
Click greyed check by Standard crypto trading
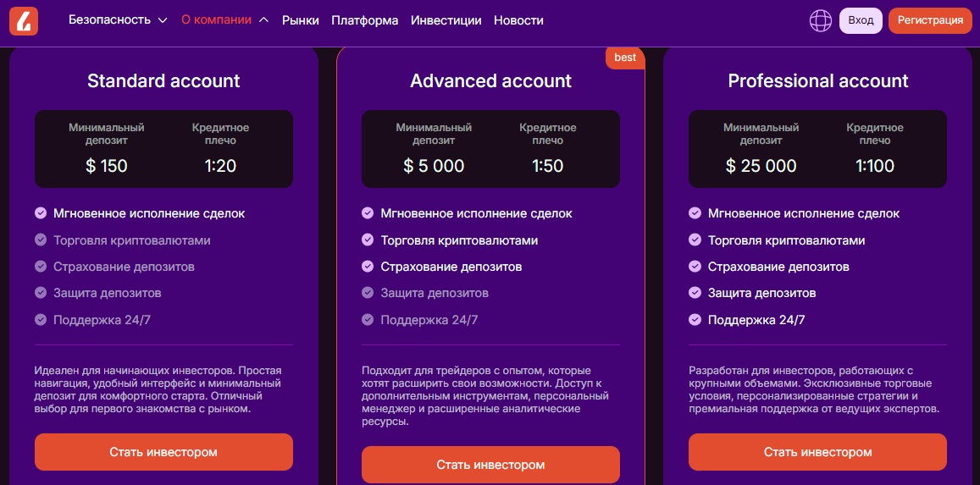point(41,240)
